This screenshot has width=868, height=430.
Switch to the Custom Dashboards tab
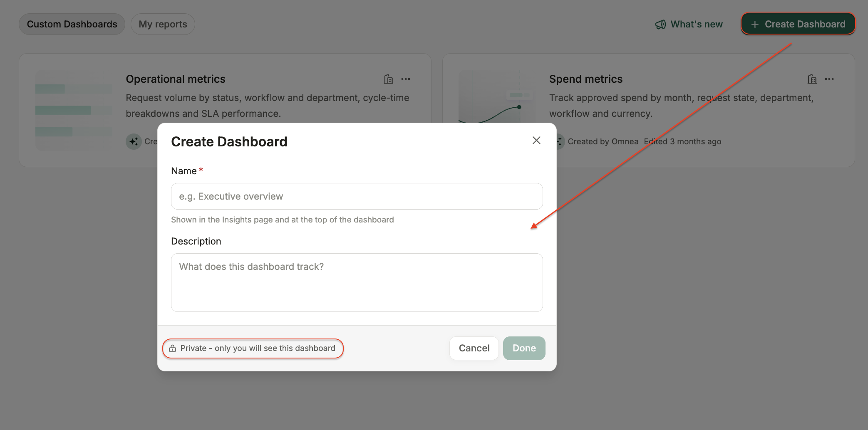pos(72,24)
